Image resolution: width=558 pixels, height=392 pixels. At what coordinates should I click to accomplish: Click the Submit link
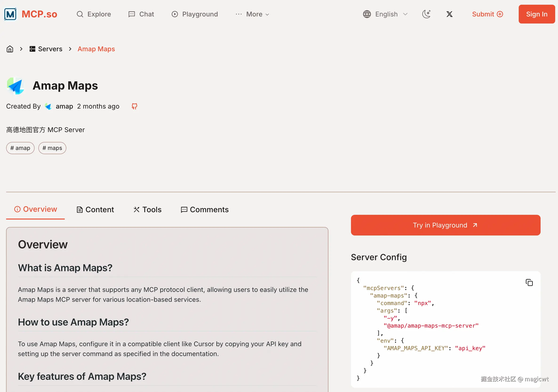[487, 14]
